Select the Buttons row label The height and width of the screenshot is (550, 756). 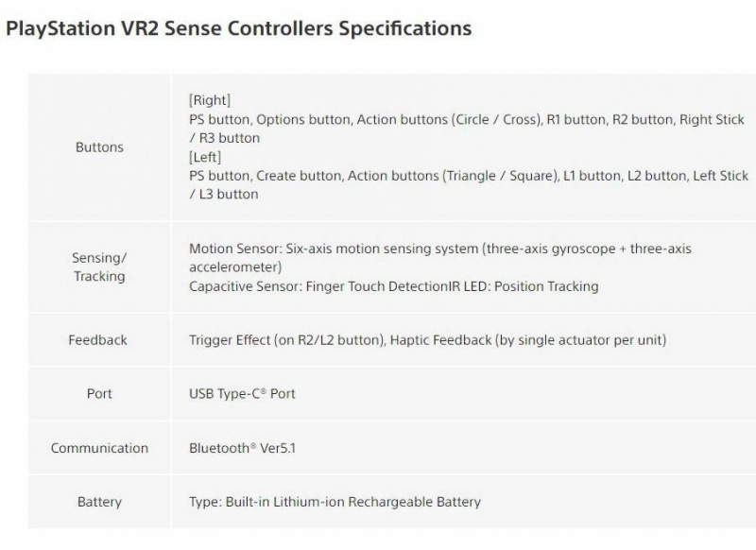[x=99, y=147]
